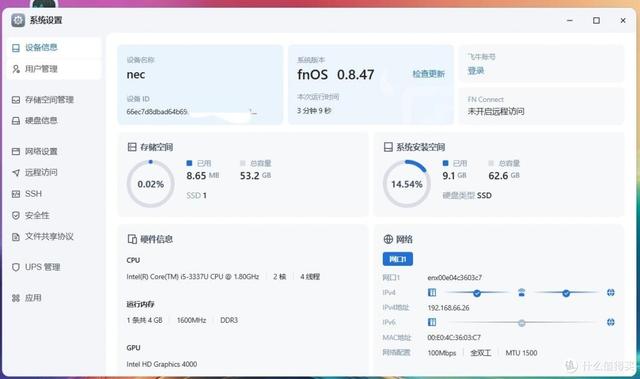This screenshot has width=640, height=379.
Task: Click the fnOS 0.8.47 version text
Action: (x=336, y=75)
